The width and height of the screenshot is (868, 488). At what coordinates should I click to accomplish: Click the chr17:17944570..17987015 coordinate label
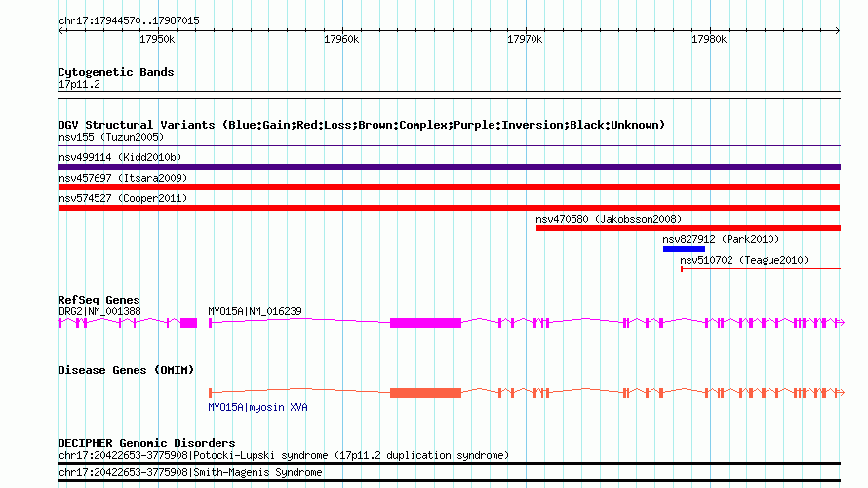[129, 21]
